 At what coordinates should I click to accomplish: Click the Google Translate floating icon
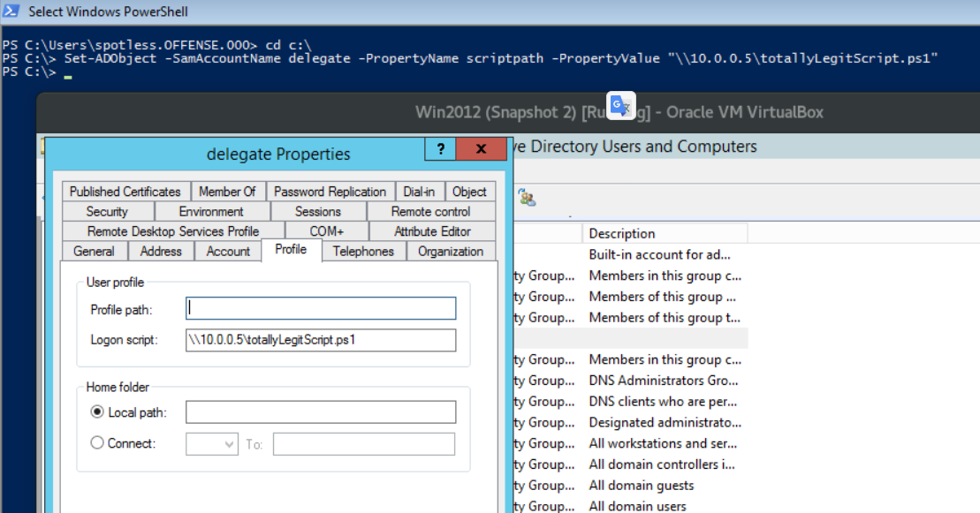point(621,105)
